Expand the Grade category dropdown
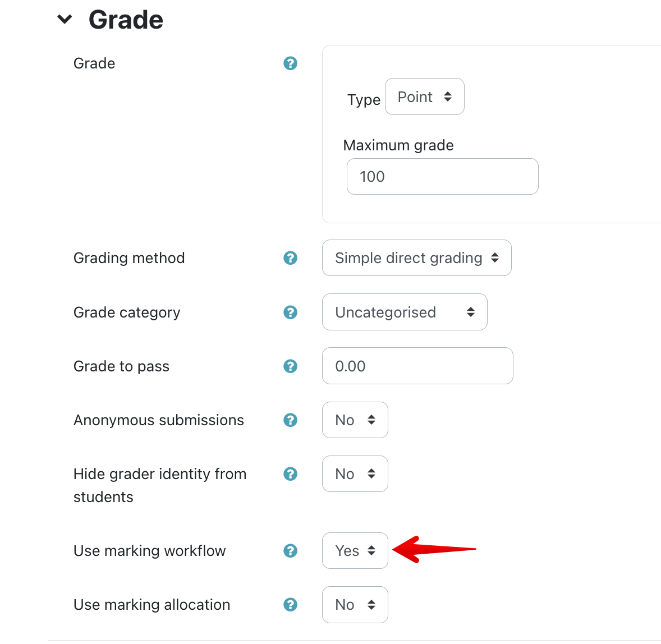This screenshot has width=661, height=644. [x=404, y=312]
